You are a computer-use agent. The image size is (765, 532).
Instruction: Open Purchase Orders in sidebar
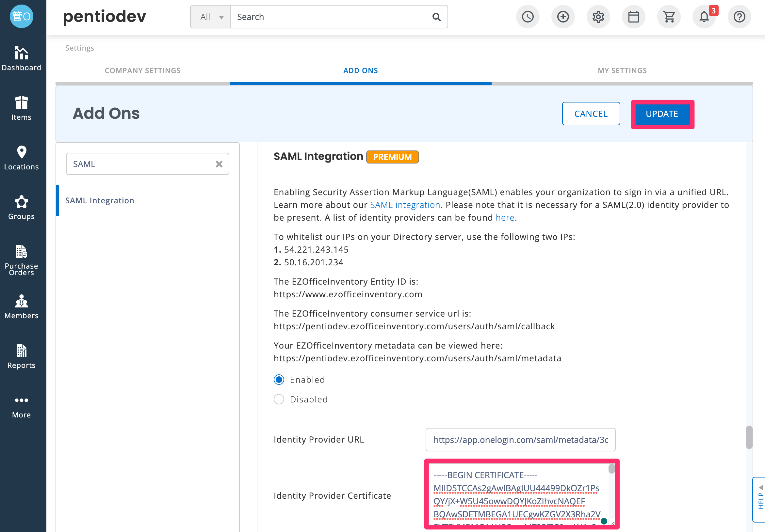21,260
